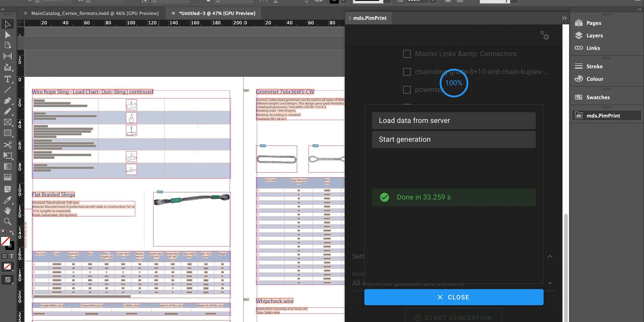Screen dimensions: 644x322
Task: Select the Zoom tool
Action: coord(7,222)
